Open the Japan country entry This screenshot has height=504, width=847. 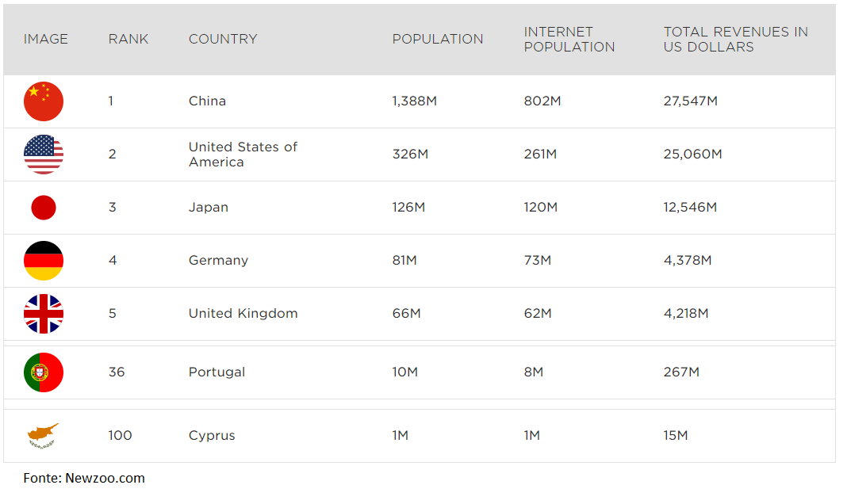(209, 208)
